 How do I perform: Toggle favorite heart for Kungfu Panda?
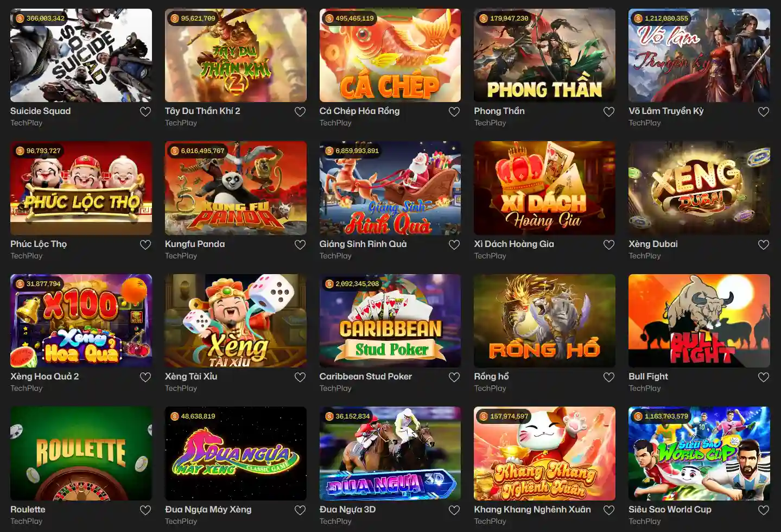coord(300,245)
